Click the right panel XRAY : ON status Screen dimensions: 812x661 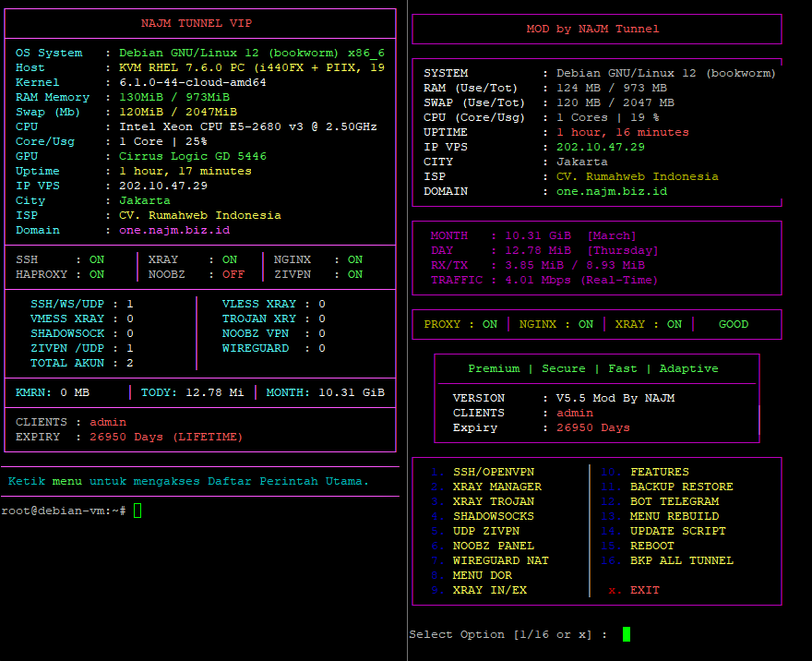tap(649, 324)
